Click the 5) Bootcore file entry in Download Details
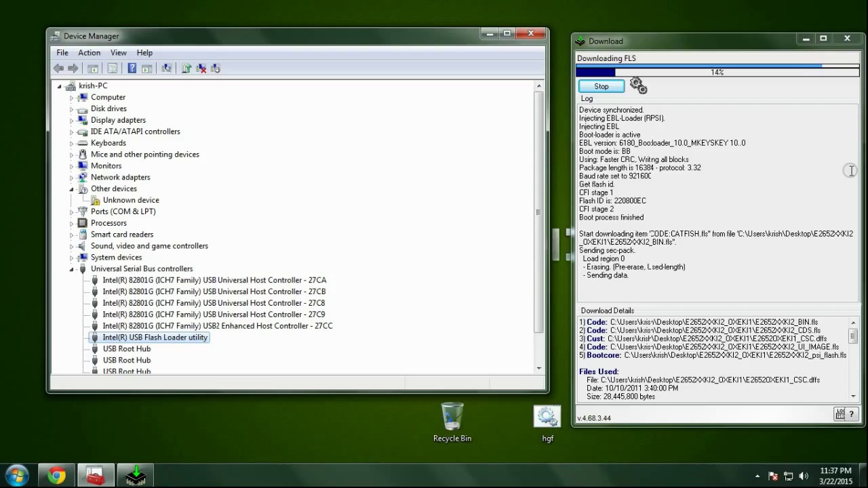Viewport: 868px width, 488px height. [713, 355]
